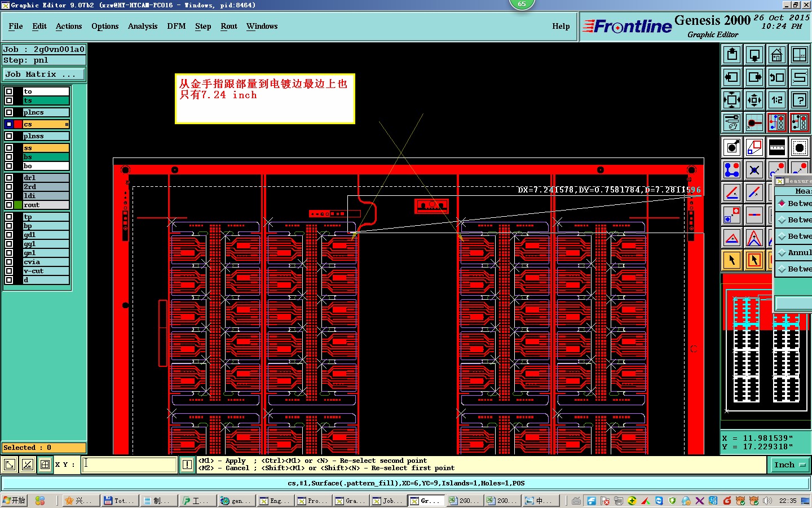Screen dimensions: 812x508
Task: Open the DFM menu
Action: click(176, 26)
